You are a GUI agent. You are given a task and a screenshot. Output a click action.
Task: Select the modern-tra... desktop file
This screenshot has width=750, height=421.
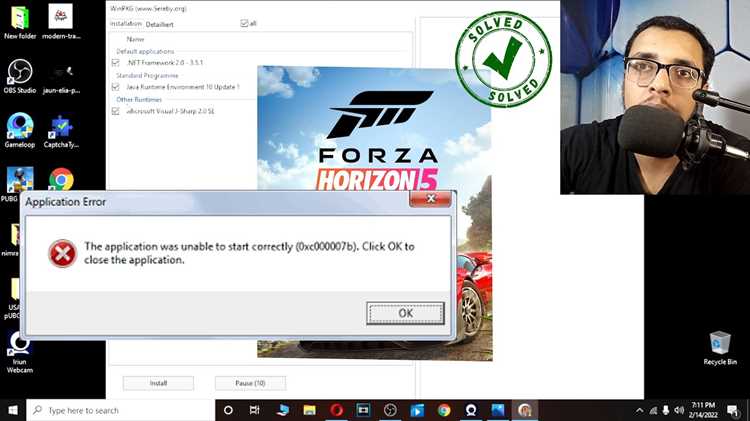pyautogui.click(x=61, y=22)
